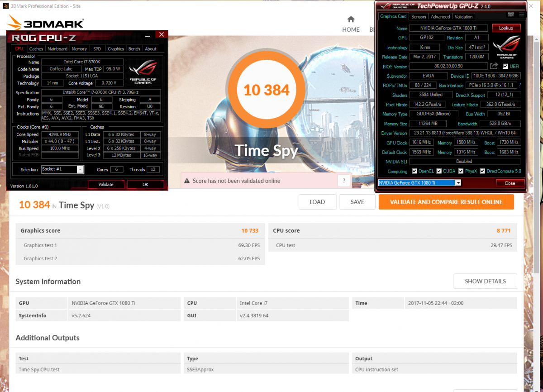Click the Graphics test 1 row 69.30 FPS
Viewport: 543px width, 392px height.
[x=140, y=245]
